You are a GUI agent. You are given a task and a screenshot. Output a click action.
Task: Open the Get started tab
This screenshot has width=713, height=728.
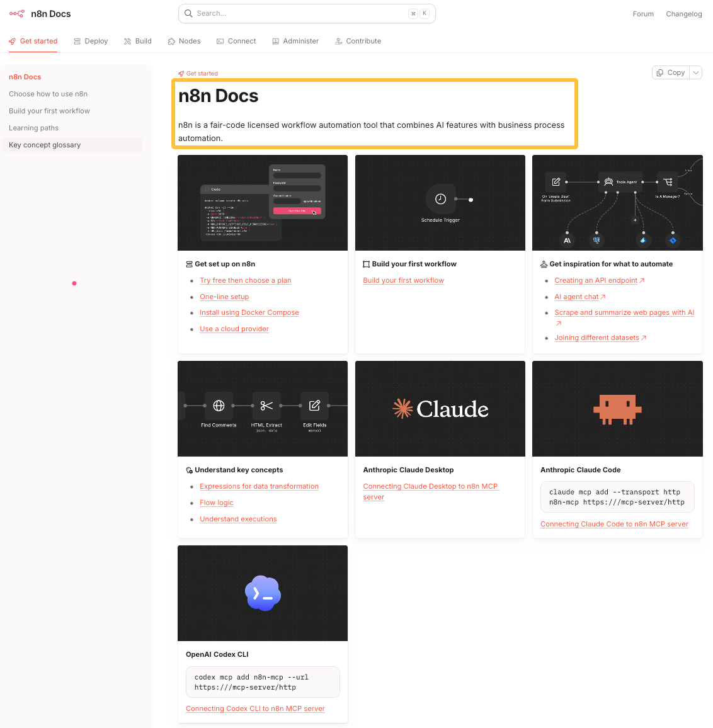tap(33, 42)
